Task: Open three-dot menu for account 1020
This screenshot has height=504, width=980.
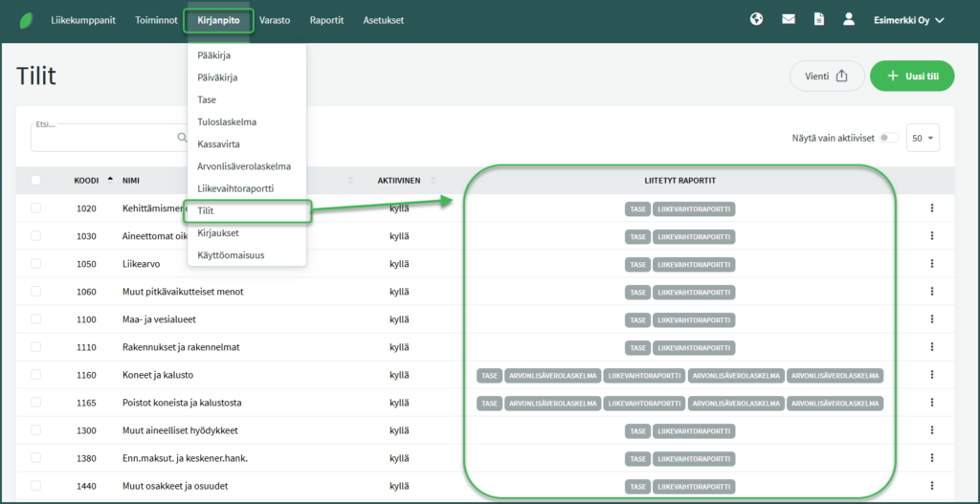Action: click(931, 208)
